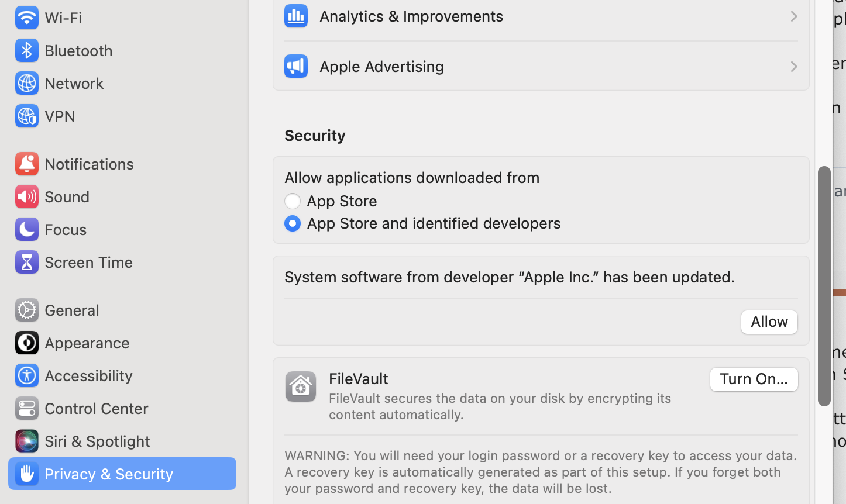Click the Wi-Fi icon in sidebar
Viewport: 846px width, 504px height.
(x=26, y=18)
